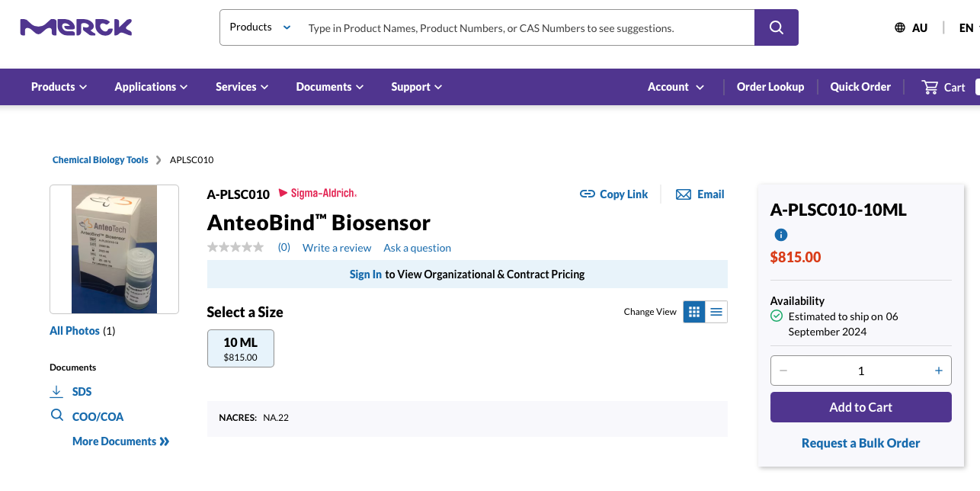Screen dimensions: 980x491
Task: Click the NACRES NA.22 text
Action: (254, 418)
